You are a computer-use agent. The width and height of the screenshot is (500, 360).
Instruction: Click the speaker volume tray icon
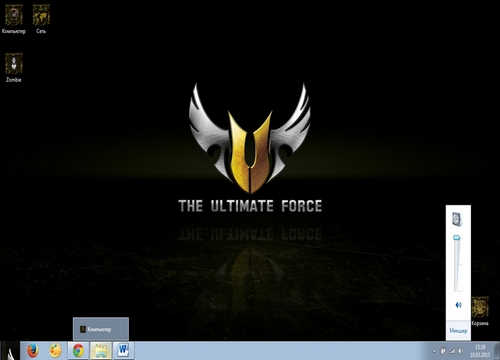click(x=461, y=351)
